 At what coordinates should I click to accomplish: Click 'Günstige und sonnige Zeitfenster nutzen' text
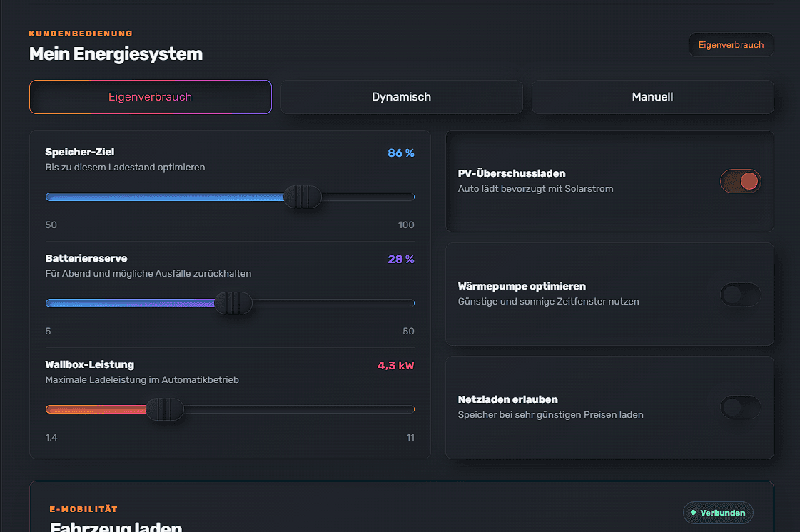tap(549, 302)
